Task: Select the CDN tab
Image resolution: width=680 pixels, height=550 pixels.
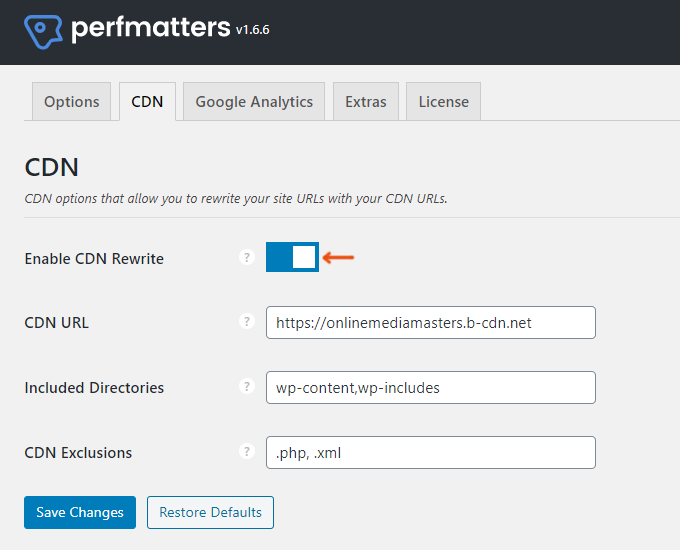Action: coord(147,101)
